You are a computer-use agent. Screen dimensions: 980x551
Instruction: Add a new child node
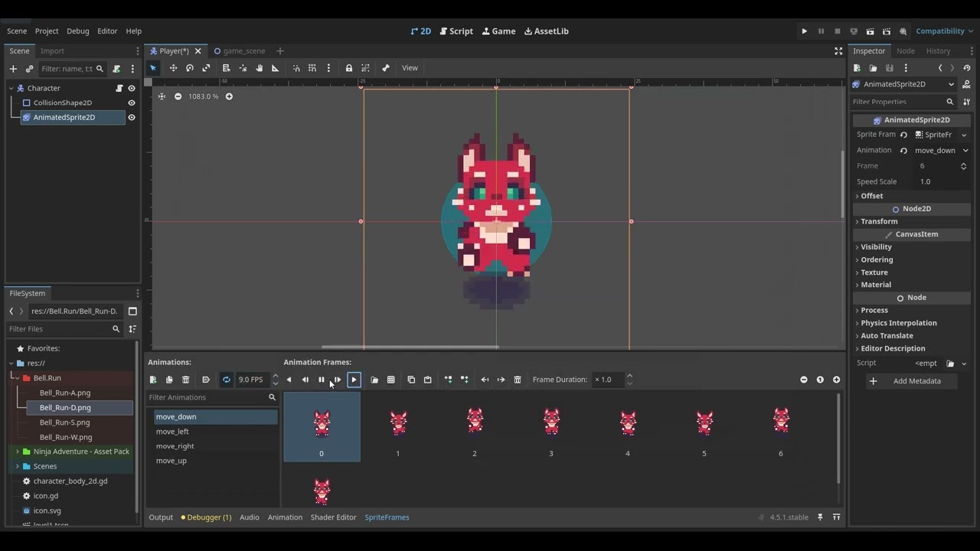[x=13, y=69]
